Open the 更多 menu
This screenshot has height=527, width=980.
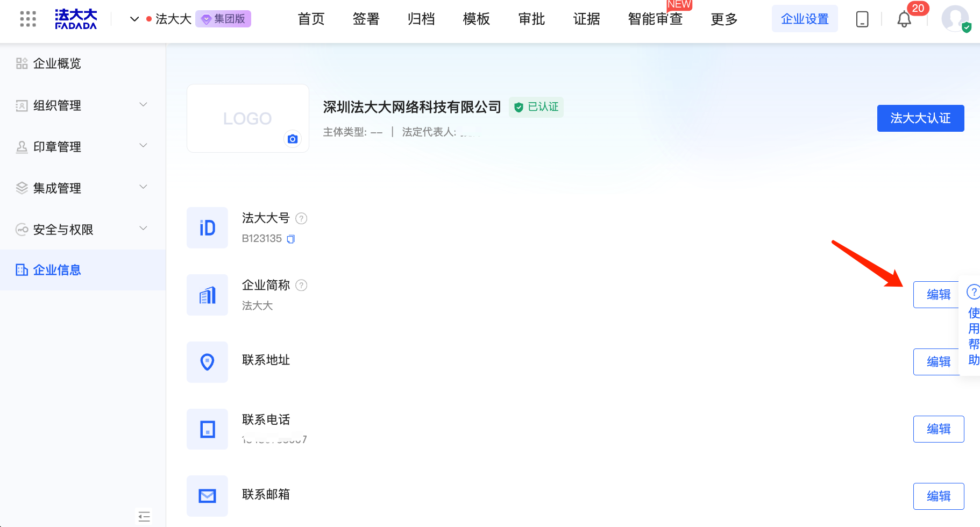pyautogui.click(x=724, y=19)
